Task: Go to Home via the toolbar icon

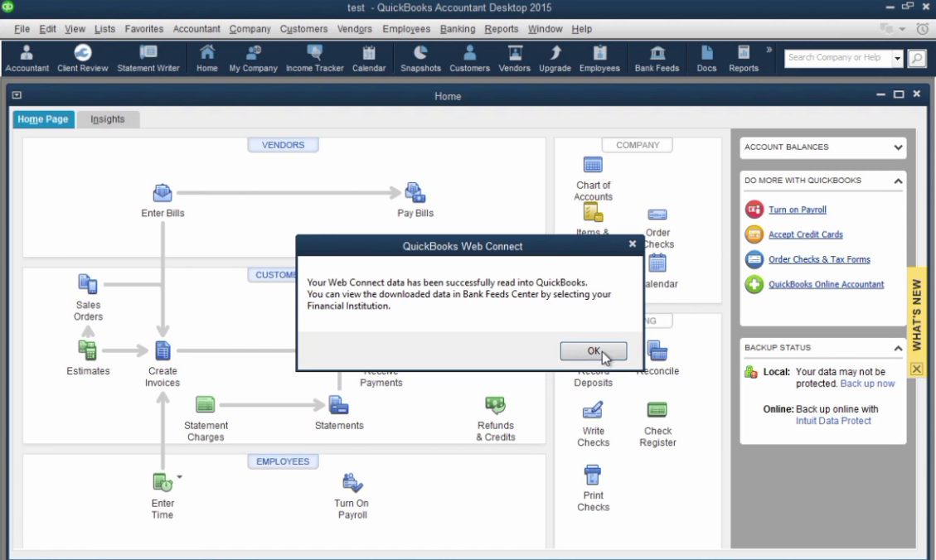Action: tap(207, 59)
